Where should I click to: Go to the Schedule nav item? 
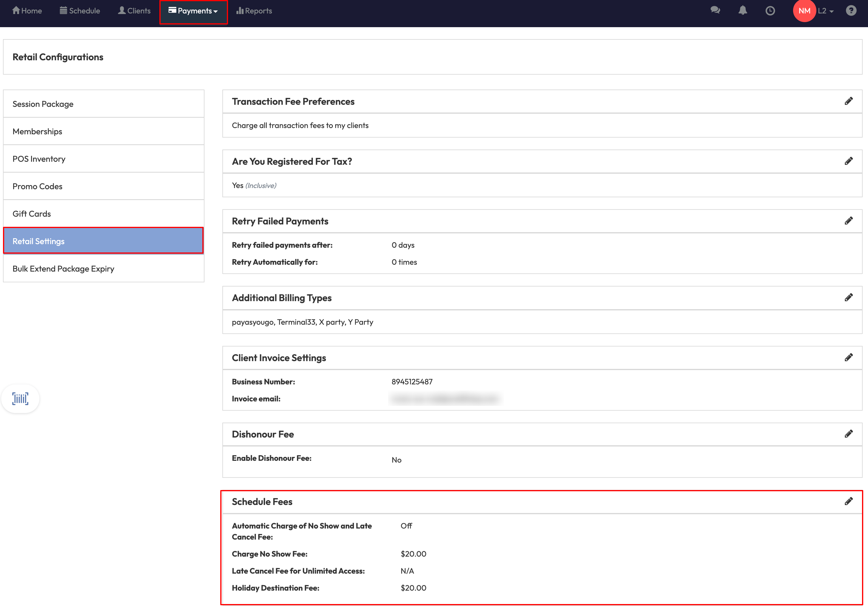(x=80, y=11)
